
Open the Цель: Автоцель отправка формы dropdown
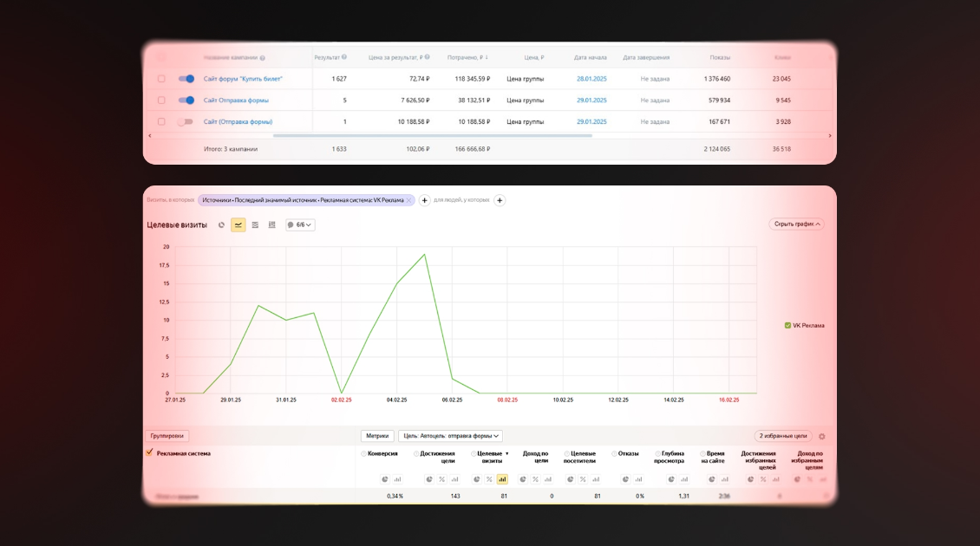pos(451,436)
